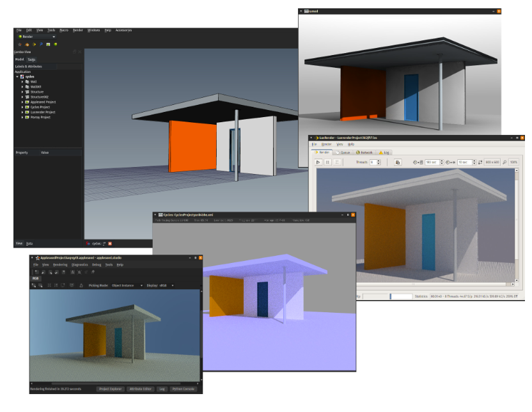Image resolution: width=532 pixels, height=412 pixels.
Task: Toggle the RGB display channel in appleseed.studio
Action: coord(35,279)
